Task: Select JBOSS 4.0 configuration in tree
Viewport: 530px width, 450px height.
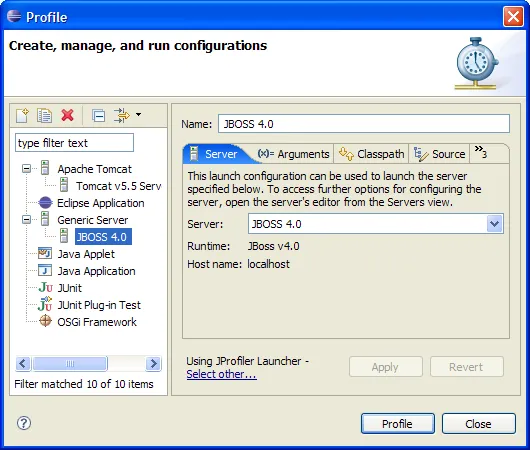Action: (x=103, y=237)
